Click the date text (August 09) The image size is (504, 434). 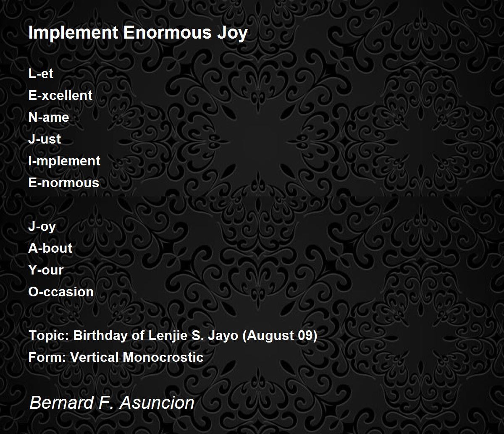(280, 336)
